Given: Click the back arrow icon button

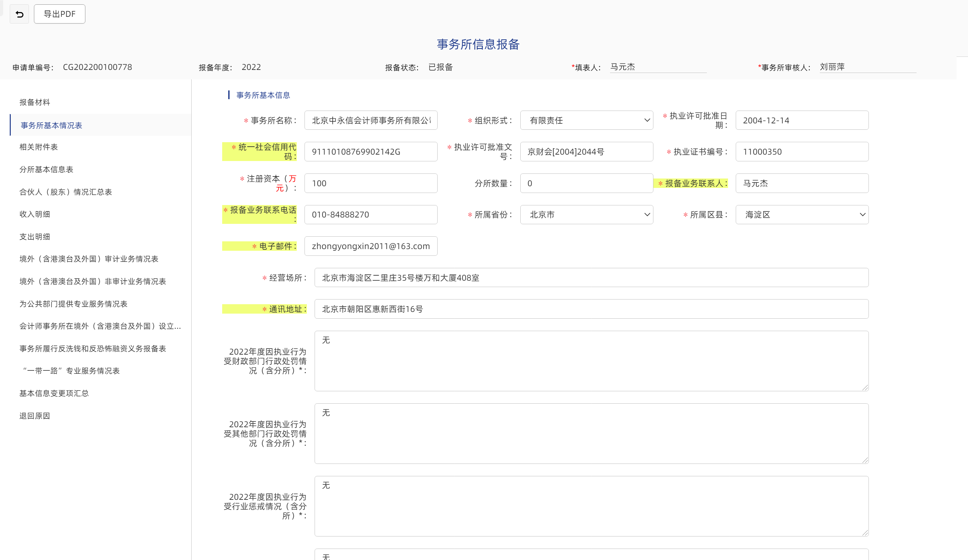Looking at the screenshot, I should (19, 14).
